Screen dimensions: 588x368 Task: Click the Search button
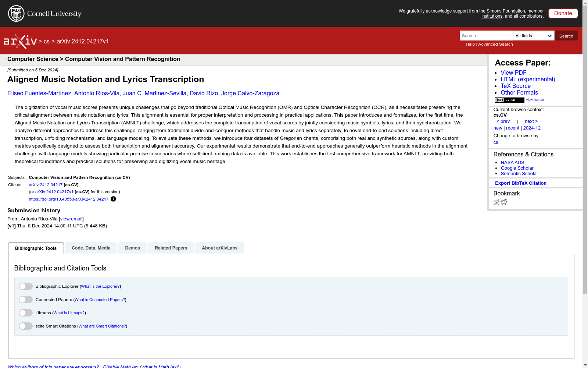pos(566,36)
